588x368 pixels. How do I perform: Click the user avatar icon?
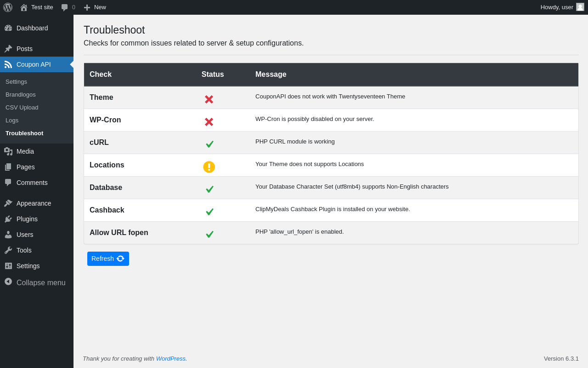point(580,7)
